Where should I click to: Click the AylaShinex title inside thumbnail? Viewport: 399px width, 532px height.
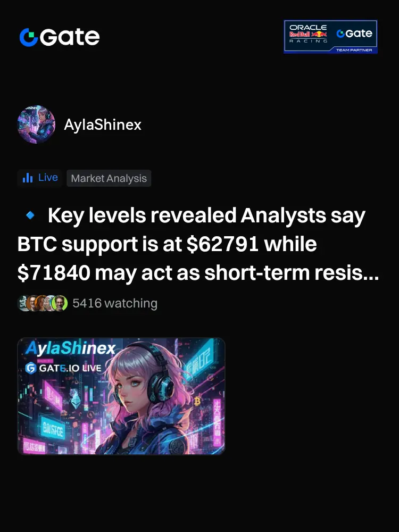click(71, 348)
